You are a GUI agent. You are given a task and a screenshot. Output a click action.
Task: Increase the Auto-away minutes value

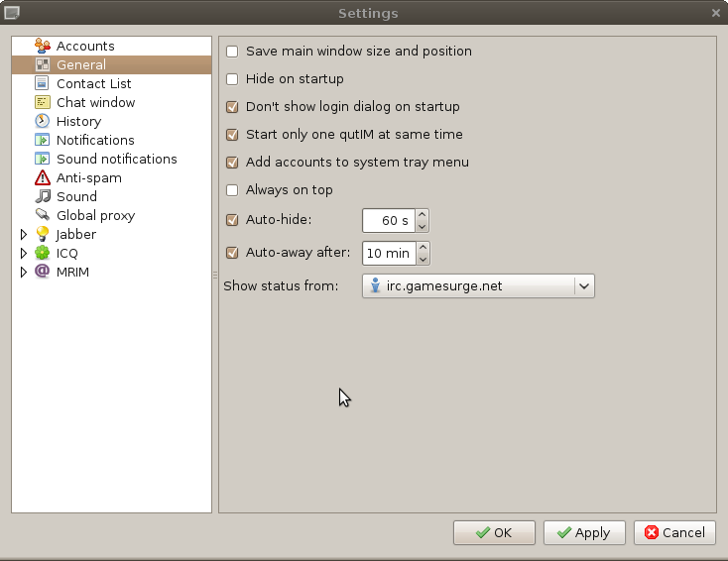pos(423,248)
